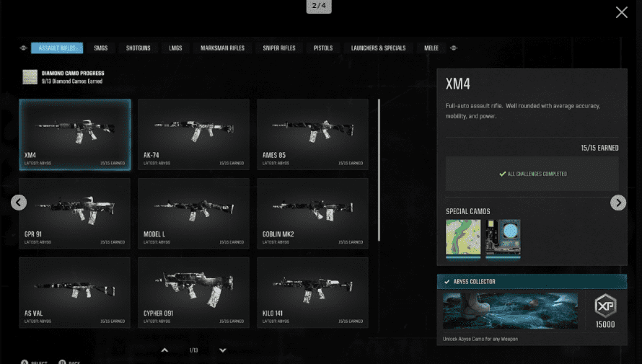Switch to Launchers & Specials tab
The height and width of the screenshot is (364, 642).
(x=378, y=48)
